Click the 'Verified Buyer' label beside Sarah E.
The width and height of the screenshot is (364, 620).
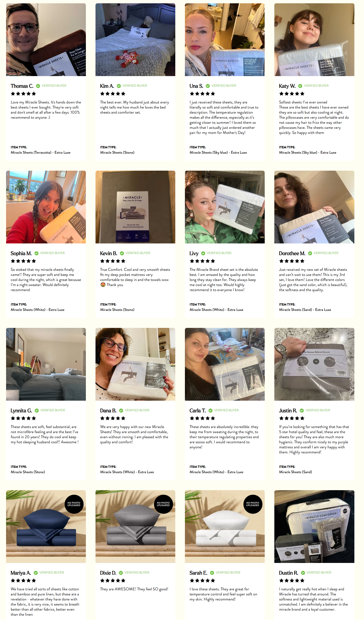click(228, 573)
